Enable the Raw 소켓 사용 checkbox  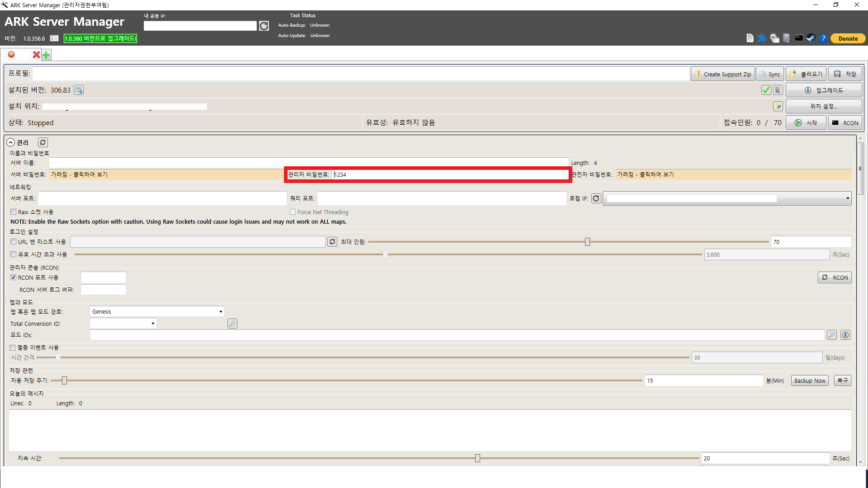coord(14,212)
